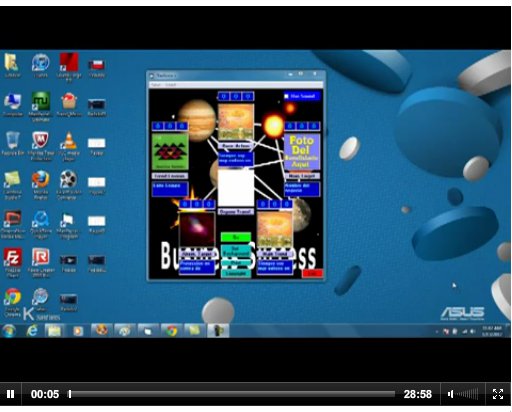This screenshot has width=512, height=412.
Task: Click blue text box under green pattern picture
Action: [170, 188]
